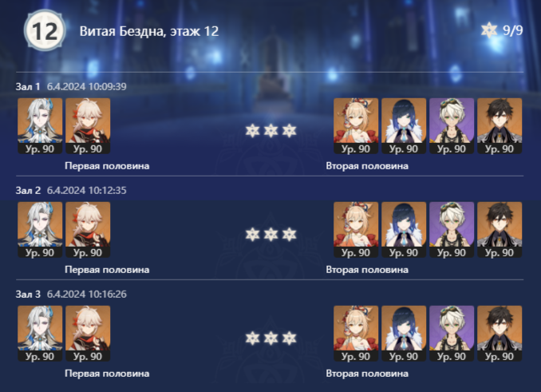The height and width of the screenshot is (392, 541).
Task: Click the "Витая Бездна, этаж 12" title
Action: click(x=149, y=31)
